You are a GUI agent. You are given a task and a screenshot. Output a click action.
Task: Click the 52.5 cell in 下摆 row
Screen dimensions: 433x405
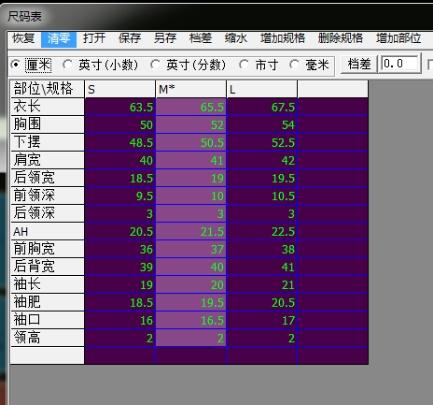click(262, 142)
